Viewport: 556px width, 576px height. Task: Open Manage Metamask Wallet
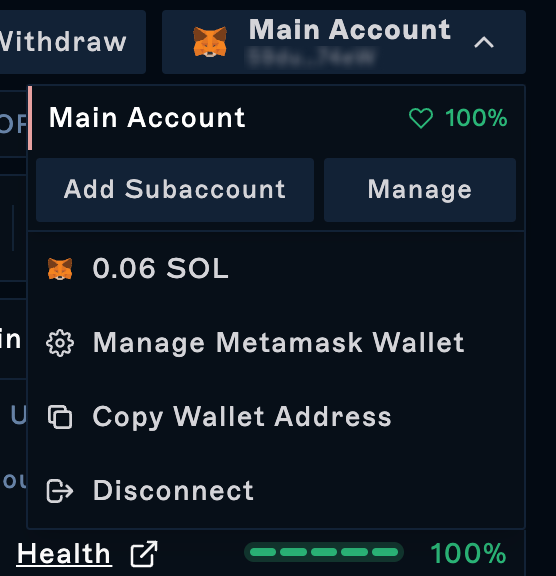click(278, 343)
